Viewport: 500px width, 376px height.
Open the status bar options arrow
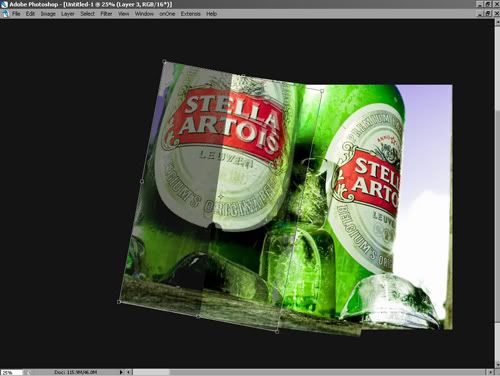pyautogui.click(x=121, y=372)
